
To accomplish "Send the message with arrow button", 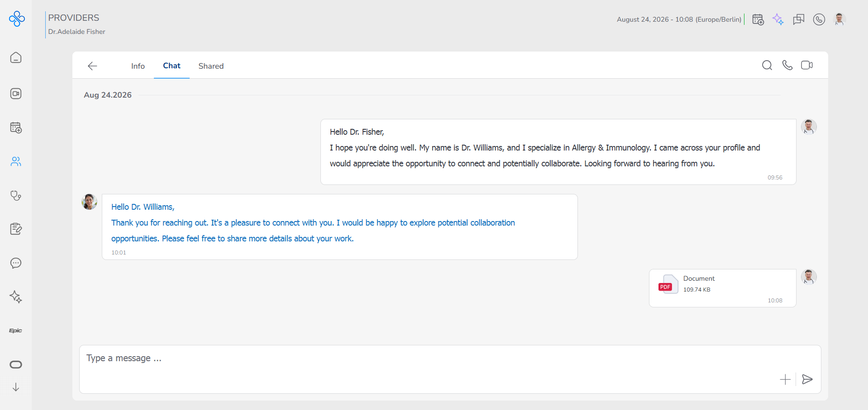I will (807, 379).
